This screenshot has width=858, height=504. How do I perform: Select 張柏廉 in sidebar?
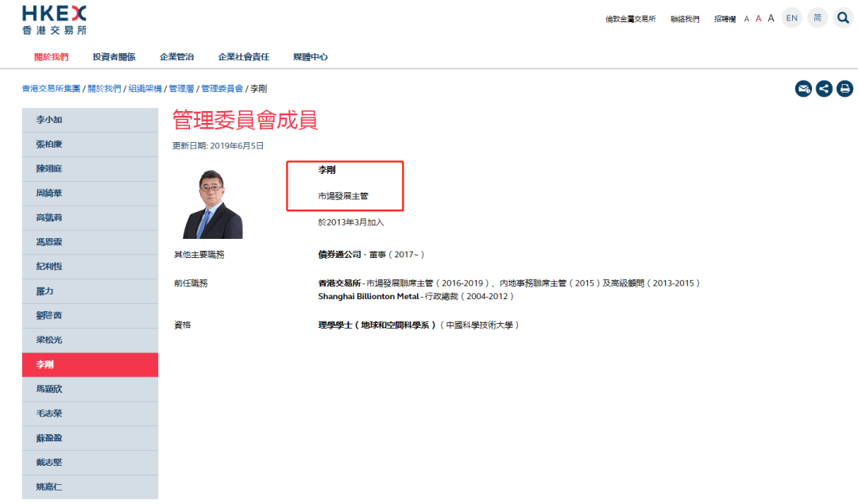click(91, 144)
